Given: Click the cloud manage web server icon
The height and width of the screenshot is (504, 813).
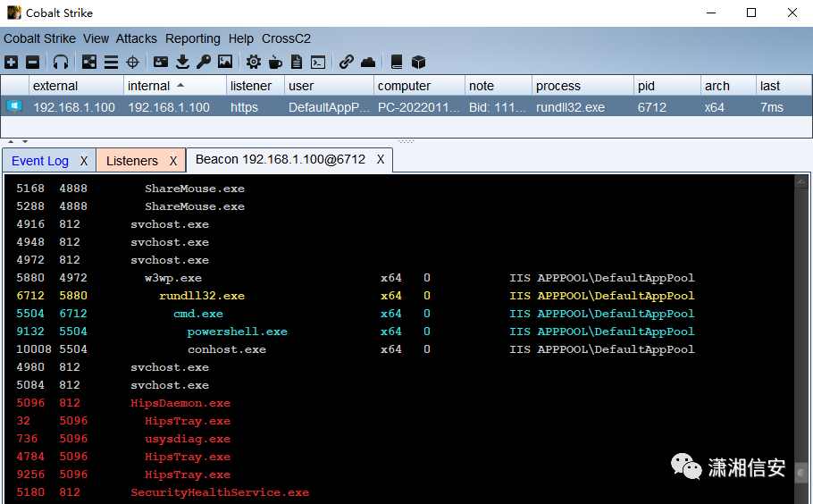Looking at the screenshot, I should 368,63.
